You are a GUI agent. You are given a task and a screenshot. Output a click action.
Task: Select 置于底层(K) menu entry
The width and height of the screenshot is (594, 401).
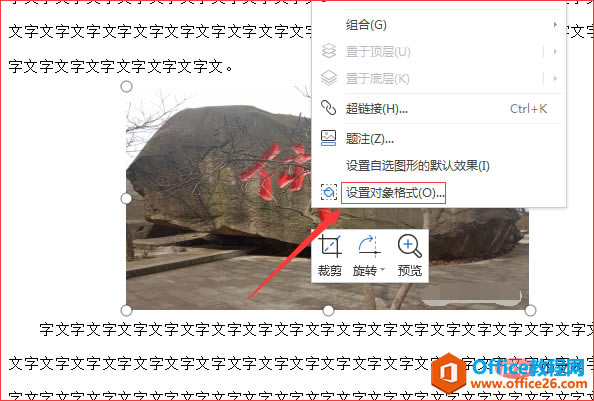tap(377, 79)
